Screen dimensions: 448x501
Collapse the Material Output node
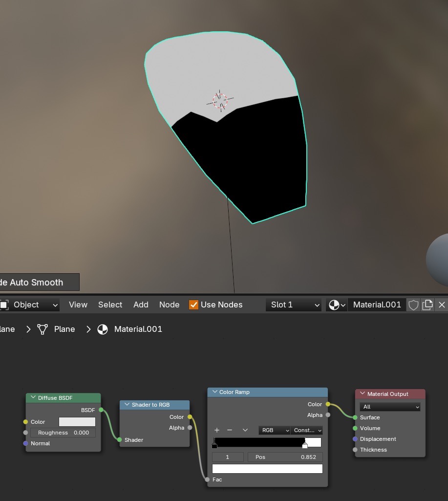pos(363,393)
